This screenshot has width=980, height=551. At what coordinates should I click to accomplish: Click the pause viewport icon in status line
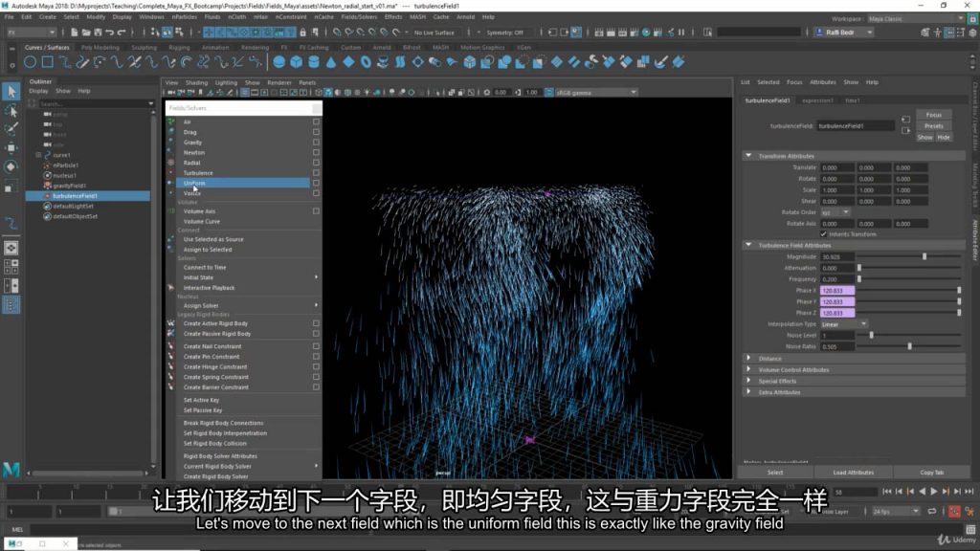[x=681, y=32]
